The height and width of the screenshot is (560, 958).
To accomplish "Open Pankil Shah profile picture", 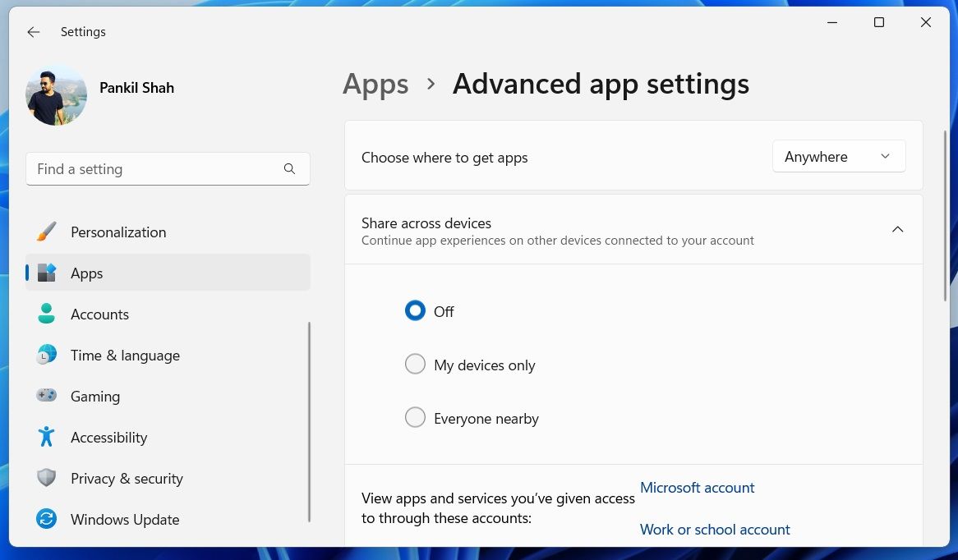I will coord(56,96).
